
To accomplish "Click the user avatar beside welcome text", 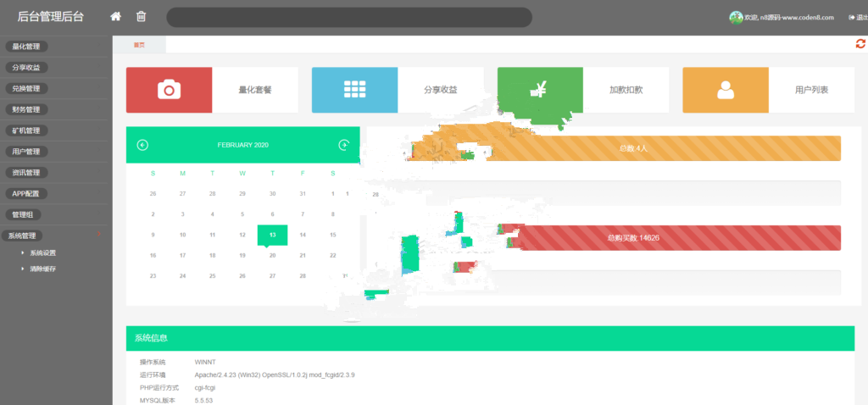I will point(735,17).
